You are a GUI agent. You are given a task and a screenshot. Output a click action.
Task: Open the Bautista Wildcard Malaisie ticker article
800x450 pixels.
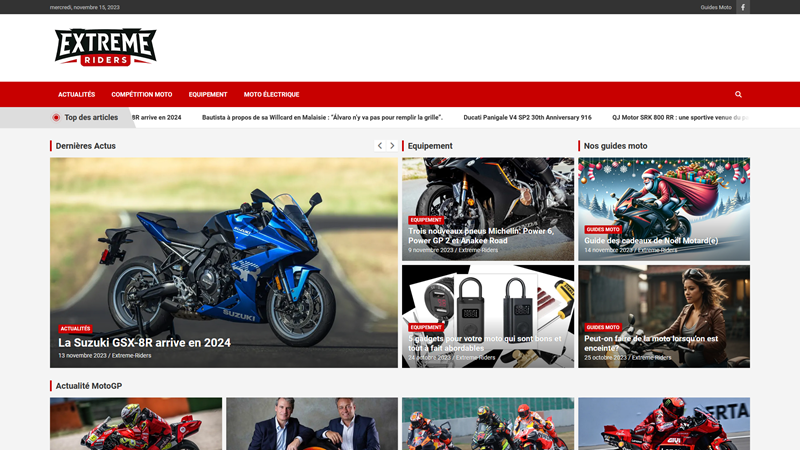[322, 117]
